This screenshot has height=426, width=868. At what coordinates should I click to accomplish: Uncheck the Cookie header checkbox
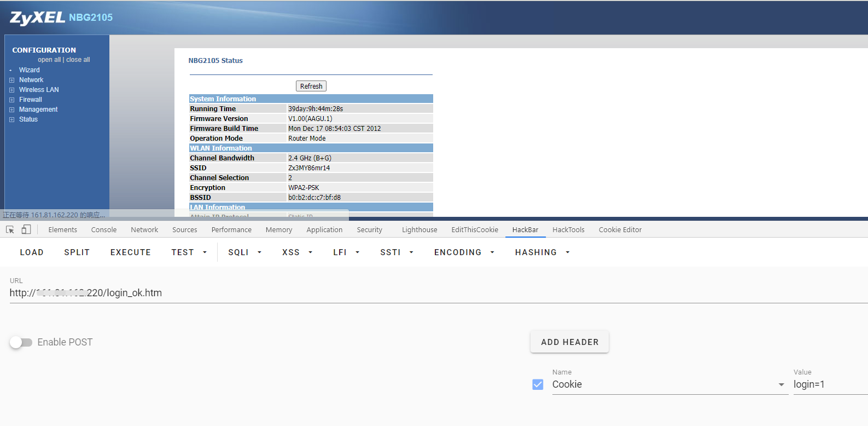tap(538, 385)
